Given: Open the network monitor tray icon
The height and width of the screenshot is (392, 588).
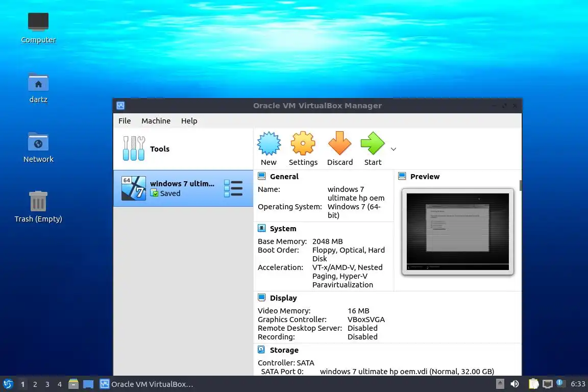Looking at the screenshot, I should pyautogui.click(x=548, y=384).
